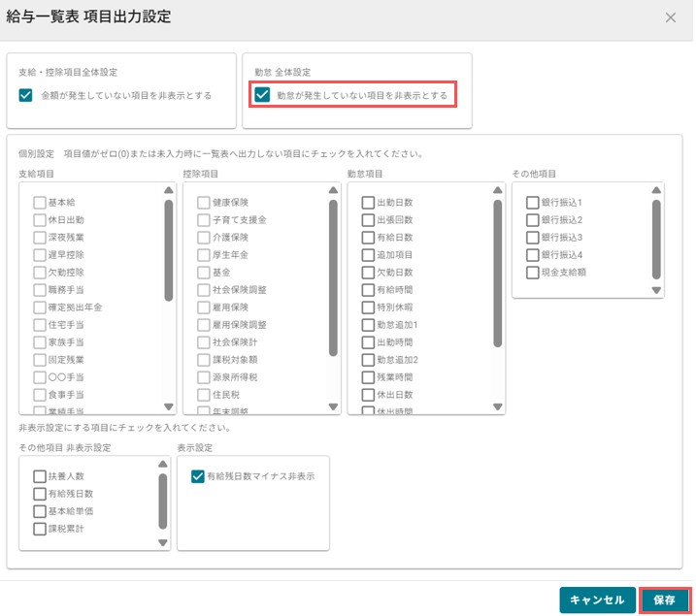The width and height of the screenshot is (696, 616).
Task: Check the 扶養人数 checkbox
Action: [40, 476]
